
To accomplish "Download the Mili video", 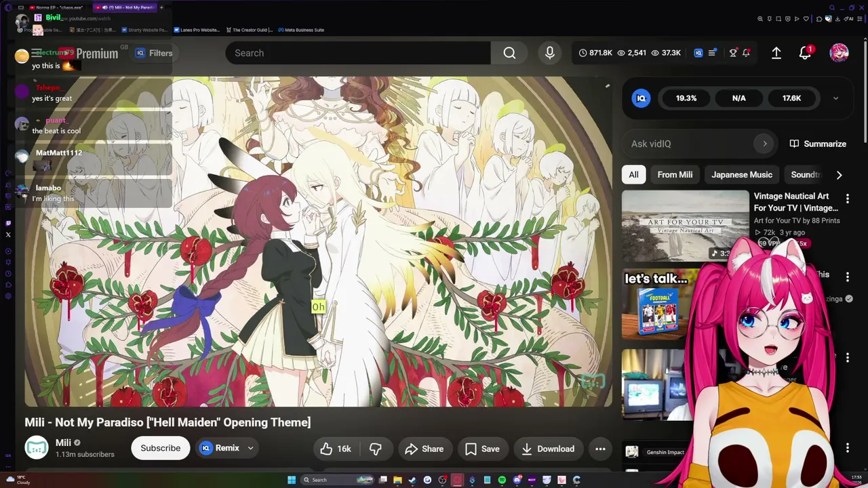I will 548,449.
